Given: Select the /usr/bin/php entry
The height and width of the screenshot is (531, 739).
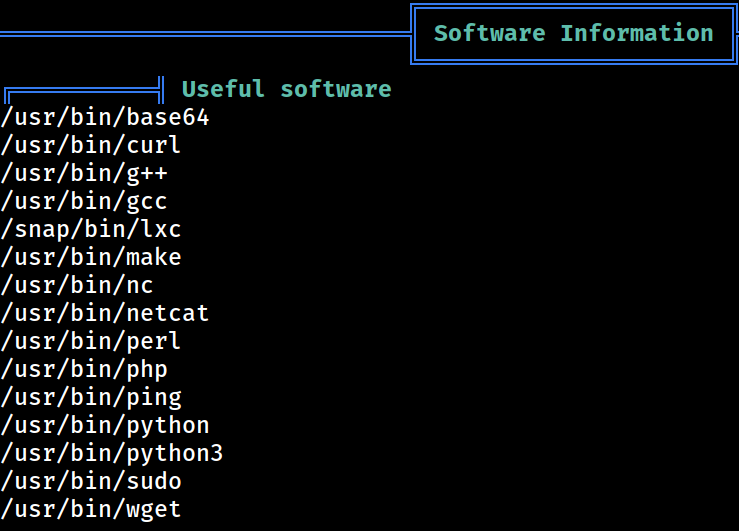Looking at the screenshot, I should tap(84, 369).
